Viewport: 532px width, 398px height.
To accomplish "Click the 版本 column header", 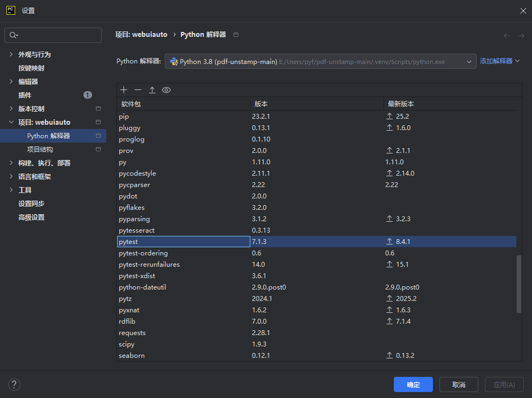I will [317, 104].
